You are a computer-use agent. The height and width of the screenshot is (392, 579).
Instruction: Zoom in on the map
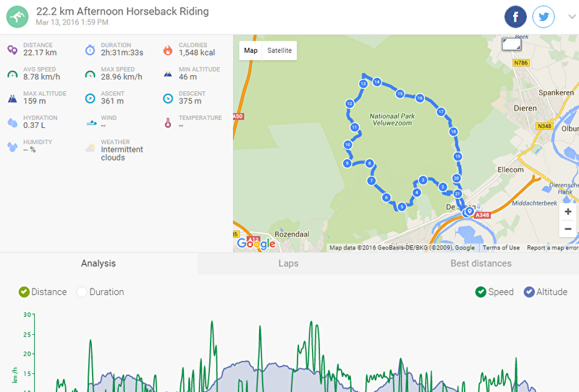(568, 212)
